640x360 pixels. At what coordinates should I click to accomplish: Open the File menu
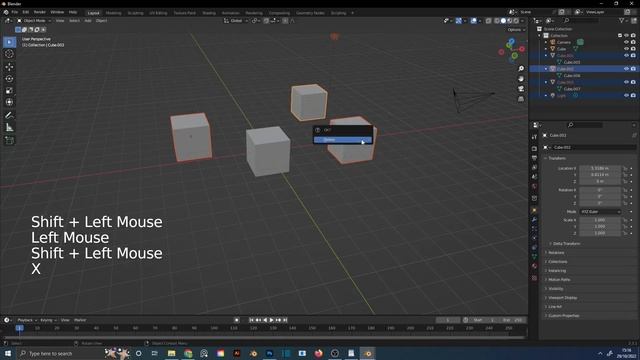pos(15,12)
